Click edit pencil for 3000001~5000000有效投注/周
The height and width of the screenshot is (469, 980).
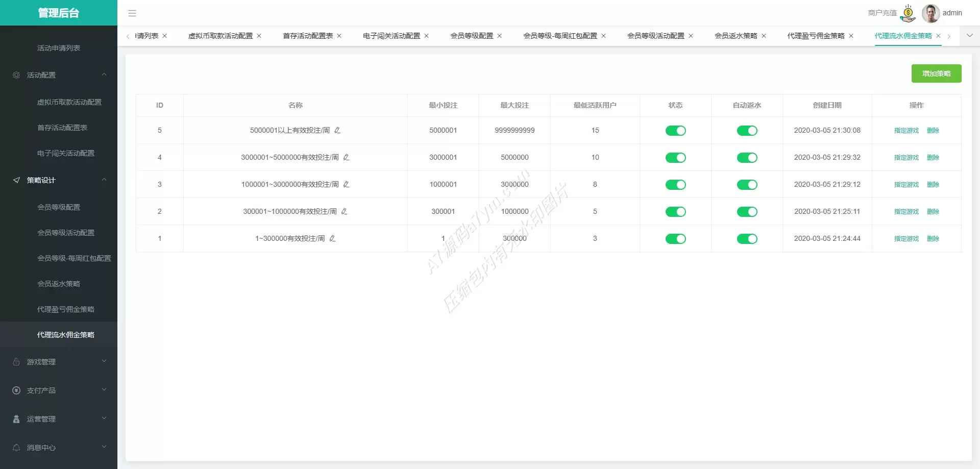click(x=346, y=158)
